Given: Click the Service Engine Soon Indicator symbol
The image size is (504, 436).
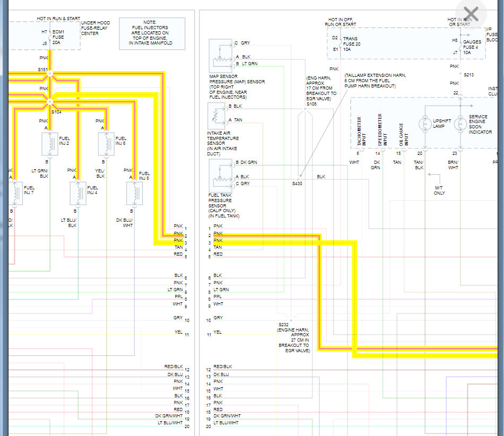Looking at the screenshot, I should point(459,123).
